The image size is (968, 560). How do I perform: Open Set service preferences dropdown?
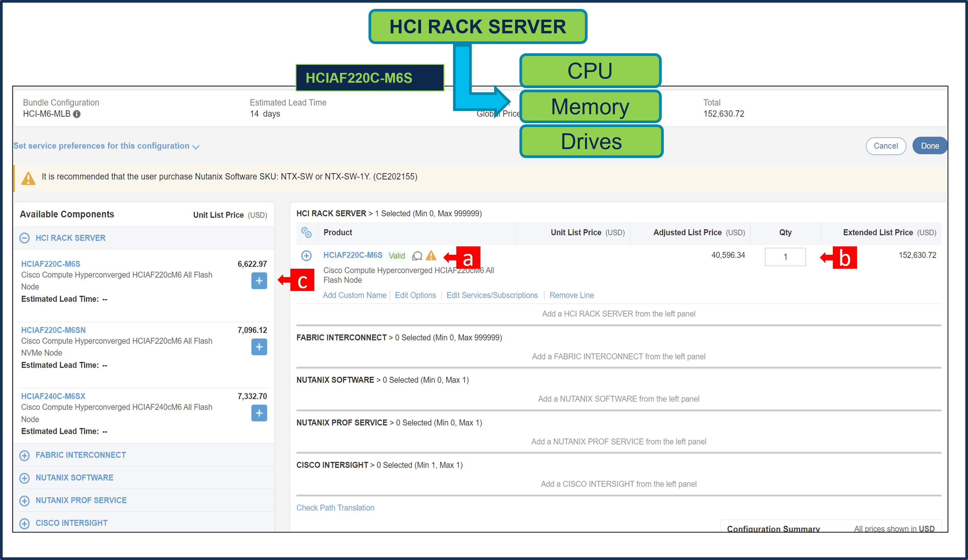tap(106, 146)
